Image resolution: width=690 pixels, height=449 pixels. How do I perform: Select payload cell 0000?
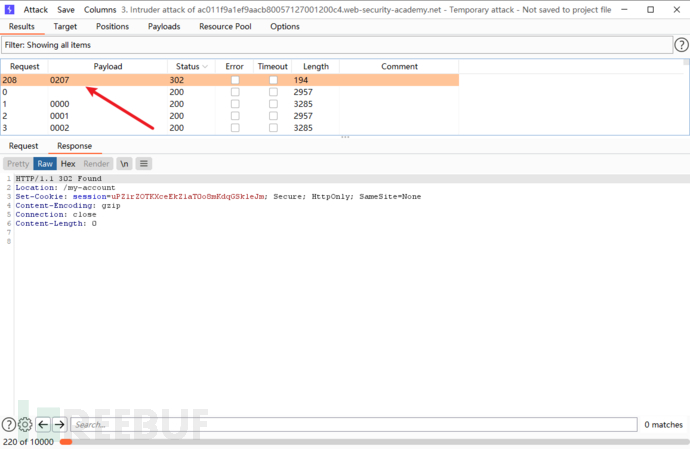click(x=59, y=104)
